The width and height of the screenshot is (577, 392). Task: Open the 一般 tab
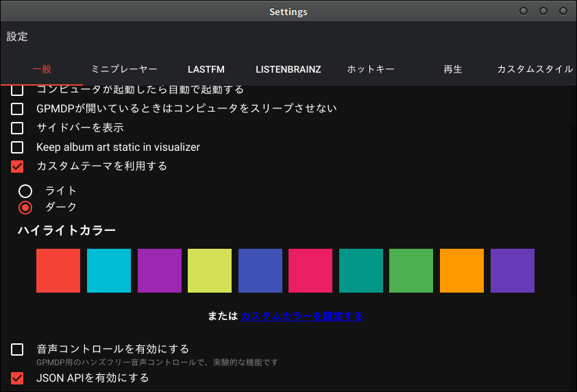coord(42,69)
